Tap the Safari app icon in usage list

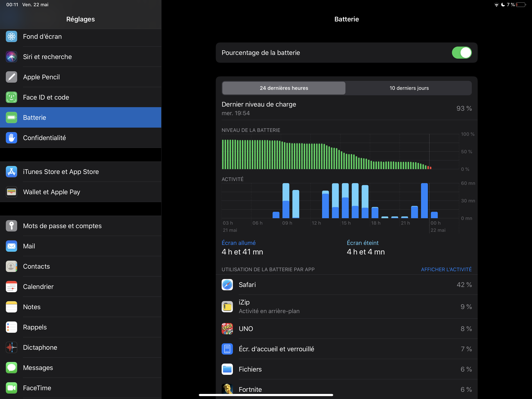(227, 284)
